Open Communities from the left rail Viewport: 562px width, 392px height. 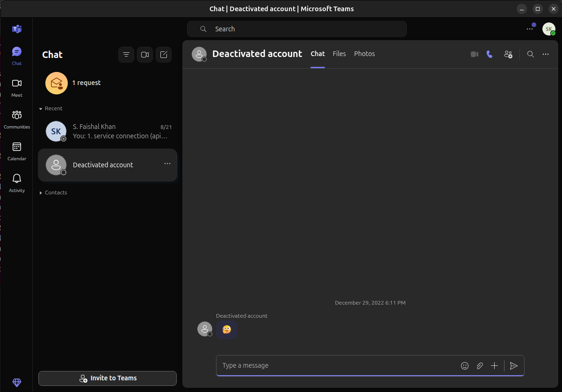click(16, 118)
